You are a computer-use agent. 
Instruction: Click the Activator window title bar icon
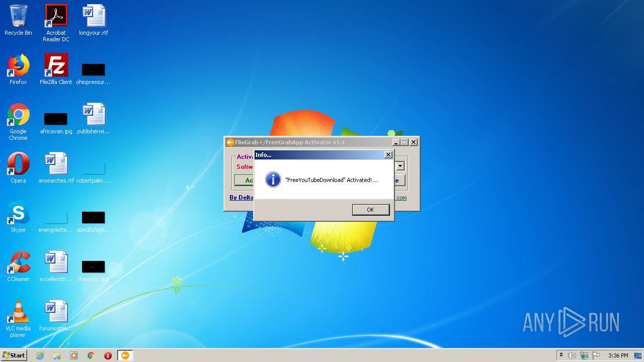point(230,142)
